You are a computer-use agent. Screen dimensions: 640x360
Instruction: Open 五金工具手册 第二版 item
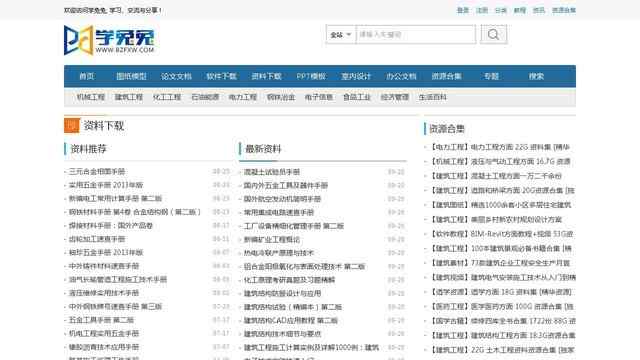click(101, 320)
